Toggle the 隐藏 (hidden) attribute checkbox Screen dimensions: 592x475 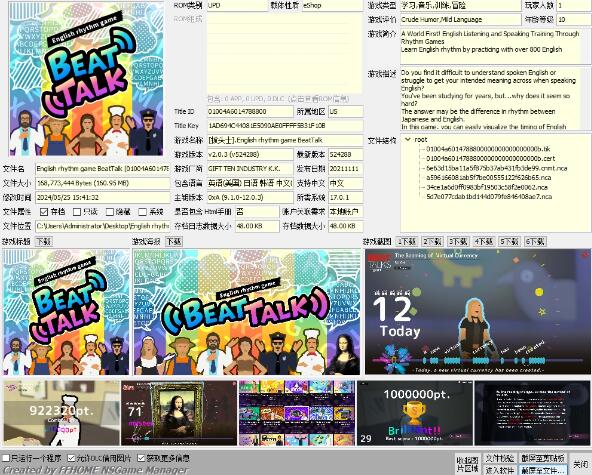tap(110, 212)
